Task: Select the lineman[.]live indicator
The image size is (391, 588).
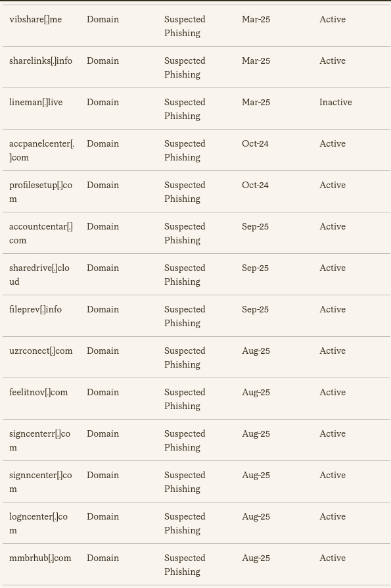Action: click(x=36, y=103)
